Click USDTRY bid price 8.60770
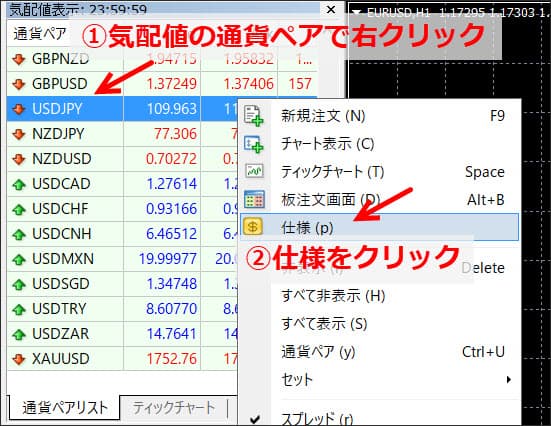 coord(171,309)
